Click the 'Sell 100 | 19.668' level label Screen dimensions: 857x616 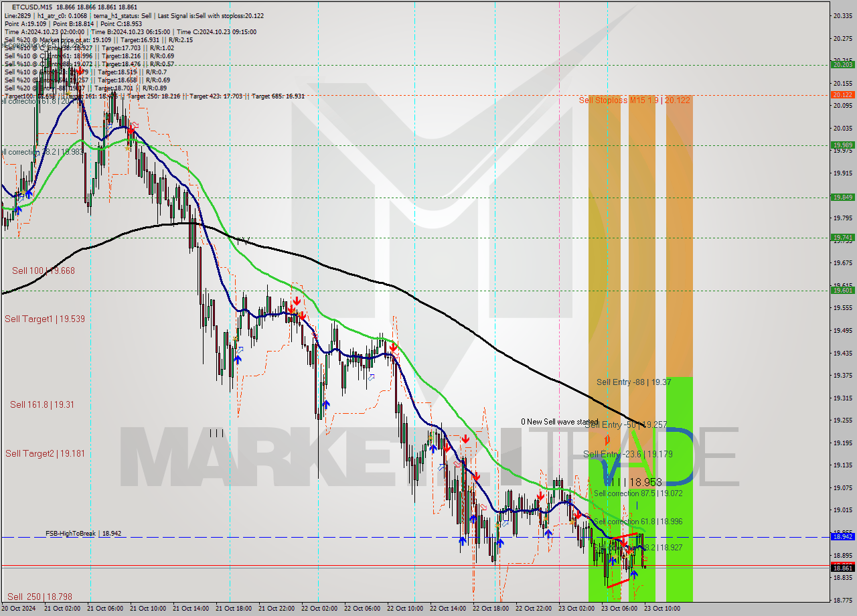pyautogui.click(x=44, y=271)
